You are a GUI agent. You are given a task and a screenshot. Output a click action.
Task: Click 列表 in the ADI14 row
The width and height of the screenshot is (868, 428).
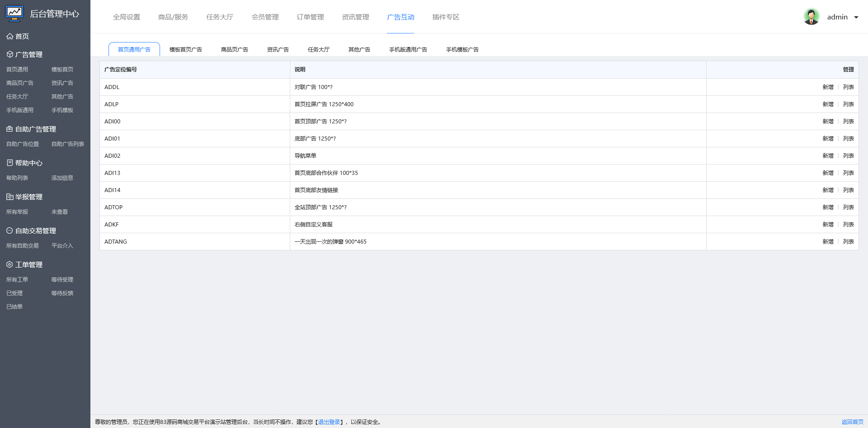(849, 190)
